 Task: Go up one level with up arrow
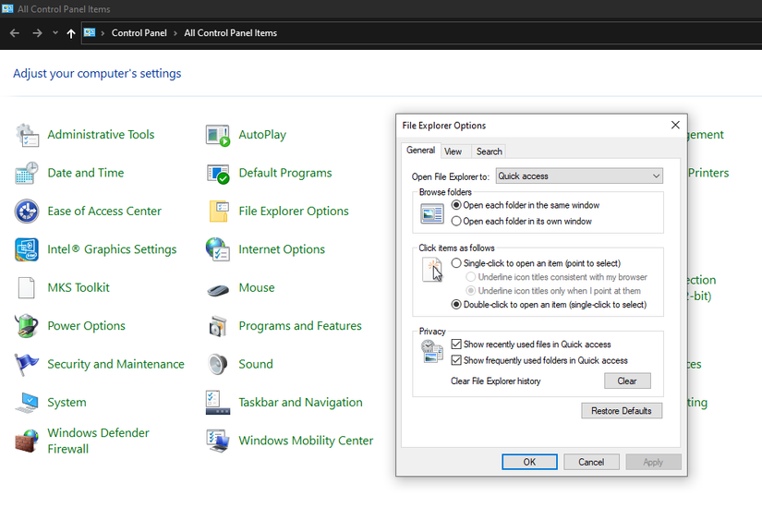point(71,33)
